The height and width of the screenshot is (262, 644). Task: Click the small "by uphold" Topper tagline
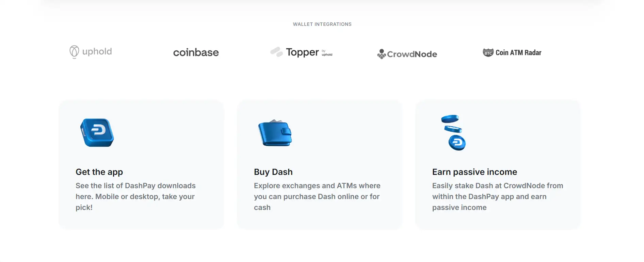(327, 53)
